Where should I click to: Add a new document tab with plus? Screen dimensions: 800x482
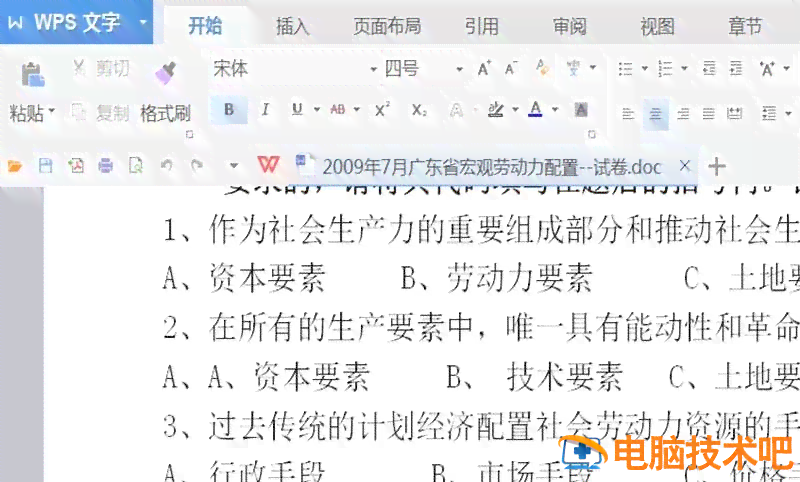[717, 166]
